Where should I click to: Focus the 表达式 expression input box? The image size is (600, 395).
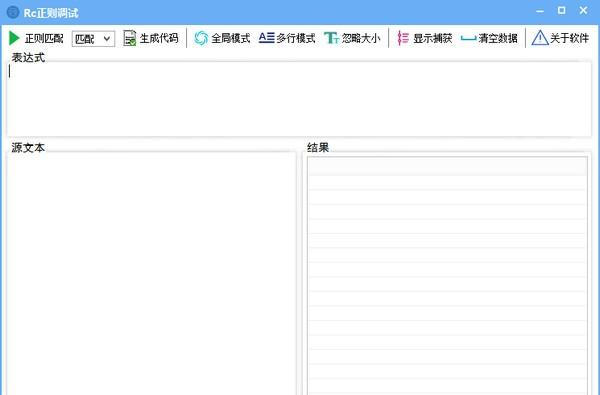point(299,99)
